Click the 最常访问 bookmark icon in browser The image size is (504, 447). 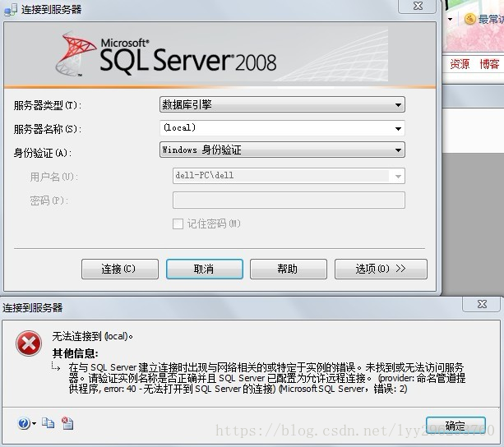pyautogui.click(x=470, y=19)
